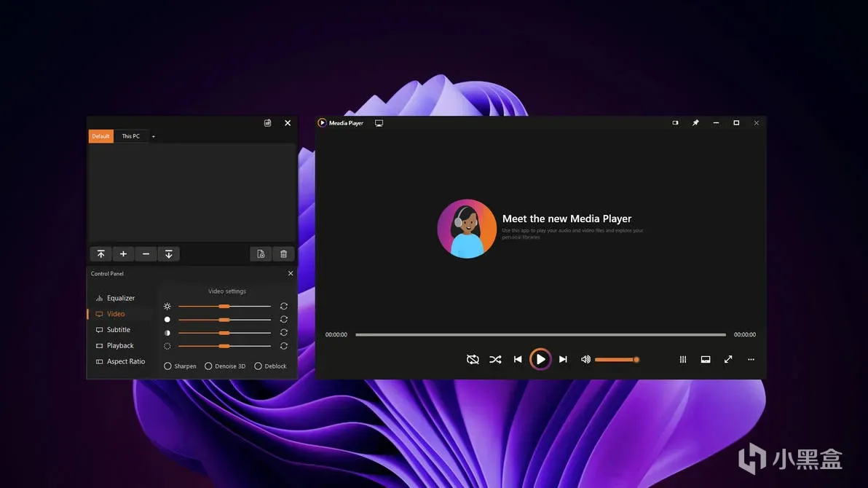Image resolution: width=868 pixels, height=488 pixels.
Task: Add a new playlist tab with plus
Action: pyautogui.click(x=154, y=137)
